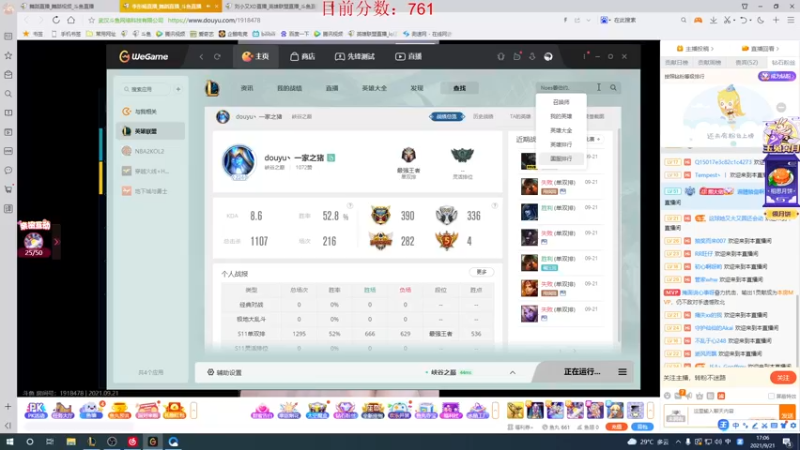
Task: Click the taskbar clock
Action: (x=762, y=441)
